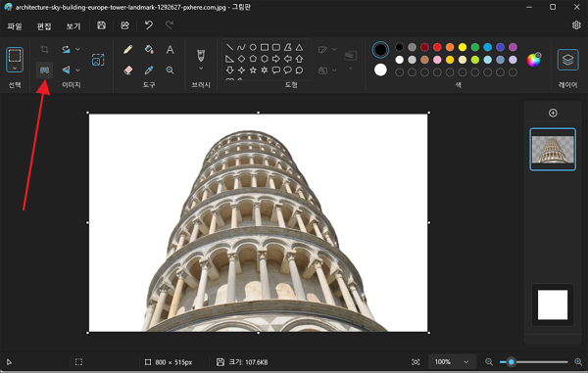Screen dimensions: 588x373
Task: Click the zoom in magnifier icon
Action: tap(578, 362)
